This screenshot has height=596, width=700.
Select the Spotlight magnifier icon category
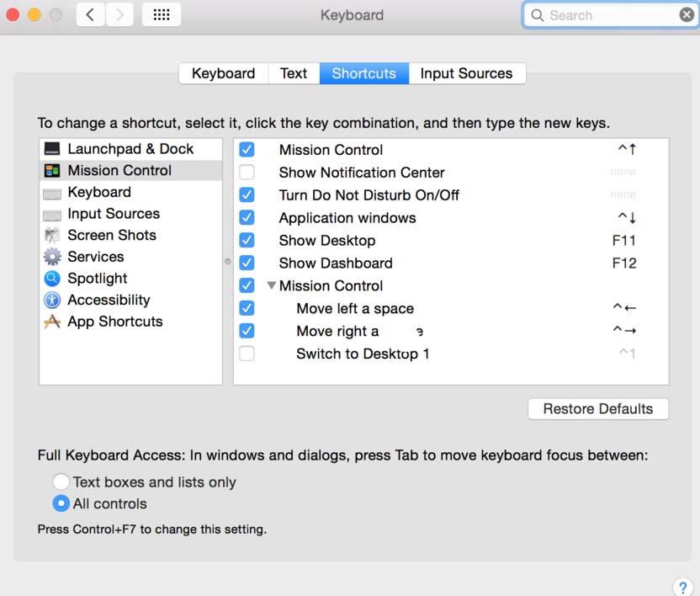click(x=52, y=279)
